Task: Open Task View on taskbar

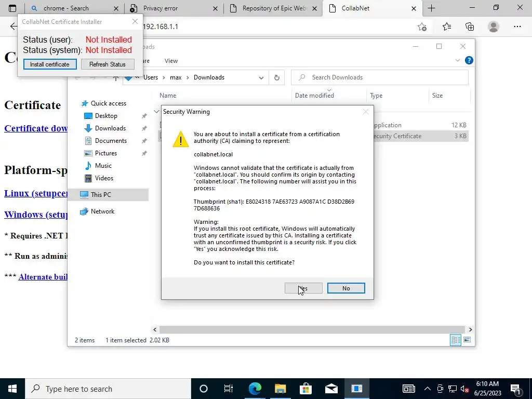Action: point(229,389)
